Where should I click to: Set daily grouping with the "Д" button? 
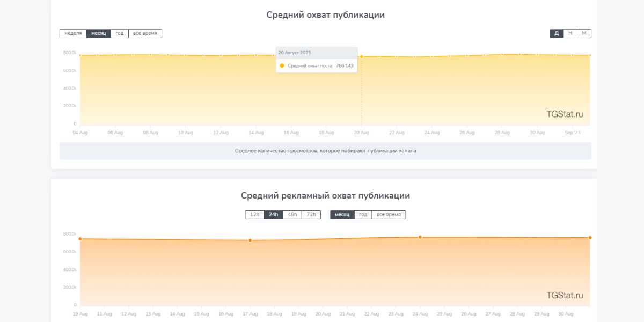557,33
